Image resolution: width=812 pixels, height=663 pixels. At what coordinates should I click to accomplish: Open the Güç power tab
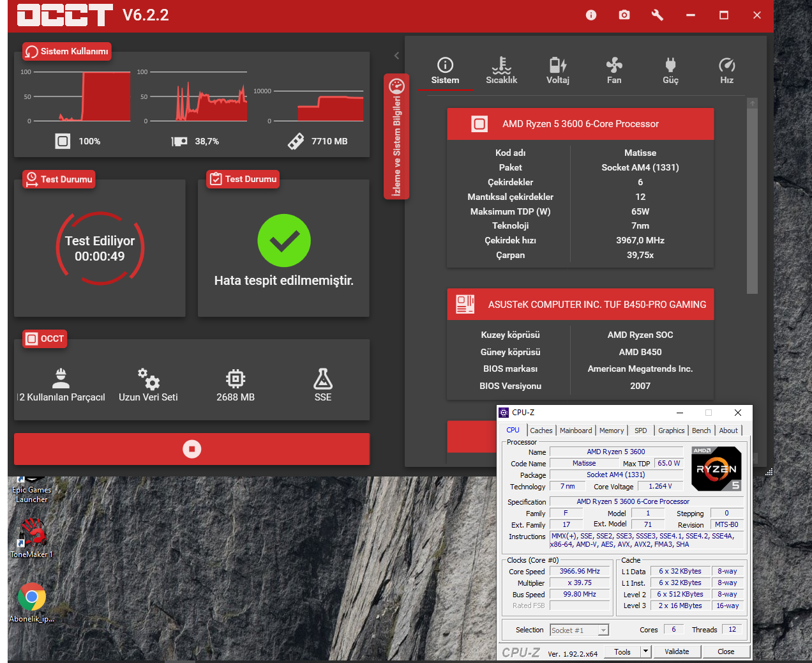coord(670,70)
